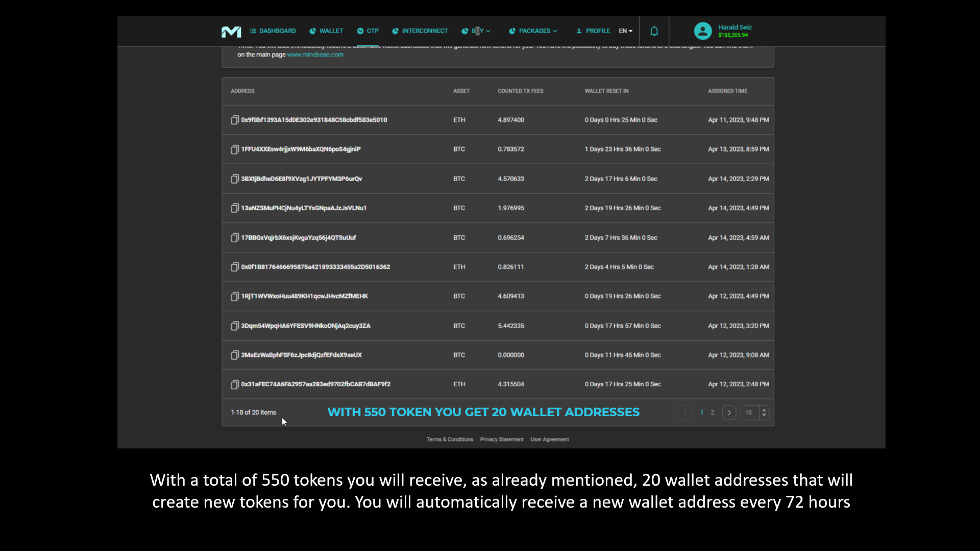
Task: Open the notifications bell
Action: click(x=654, y=31)
